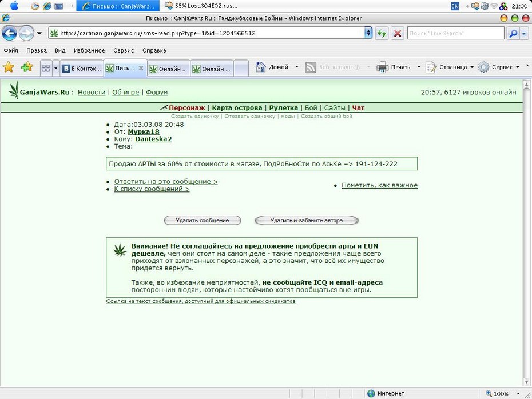Screen dimensions: 532x399
Task: Expand the Печать dropdown arrow
Action: [x=419, y=67]
